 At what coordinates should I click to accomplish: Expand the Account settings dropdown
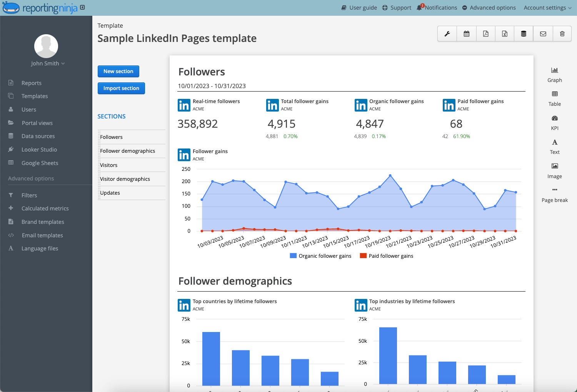point(547,7)
